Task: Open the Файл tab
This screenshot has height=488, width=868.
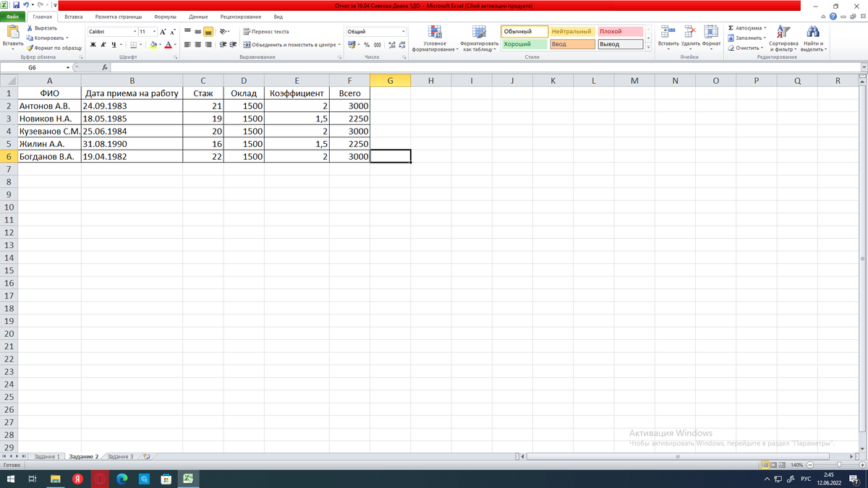Action: [13, 16]
